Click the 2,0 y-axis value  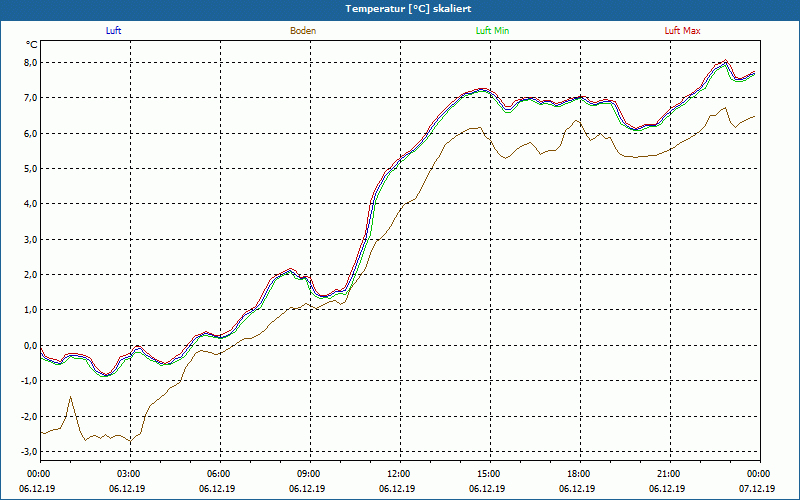[x=31, y=274]
